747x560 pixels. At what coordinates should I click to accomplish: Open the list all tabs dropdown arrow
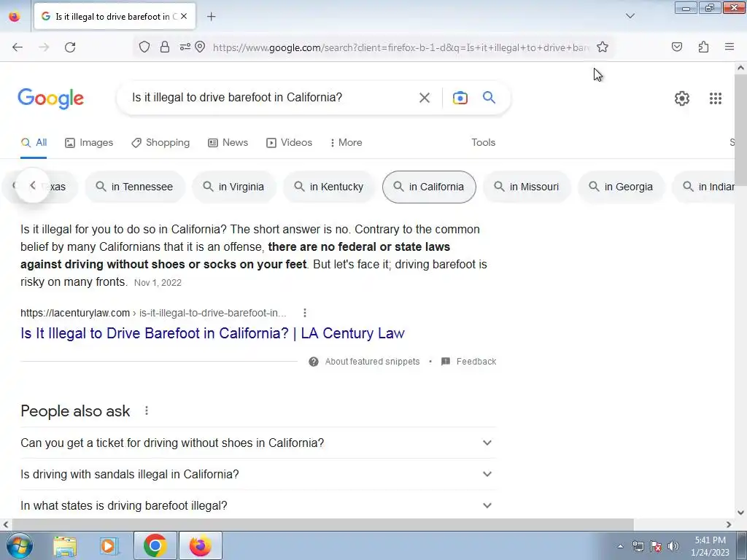[630, 16]
